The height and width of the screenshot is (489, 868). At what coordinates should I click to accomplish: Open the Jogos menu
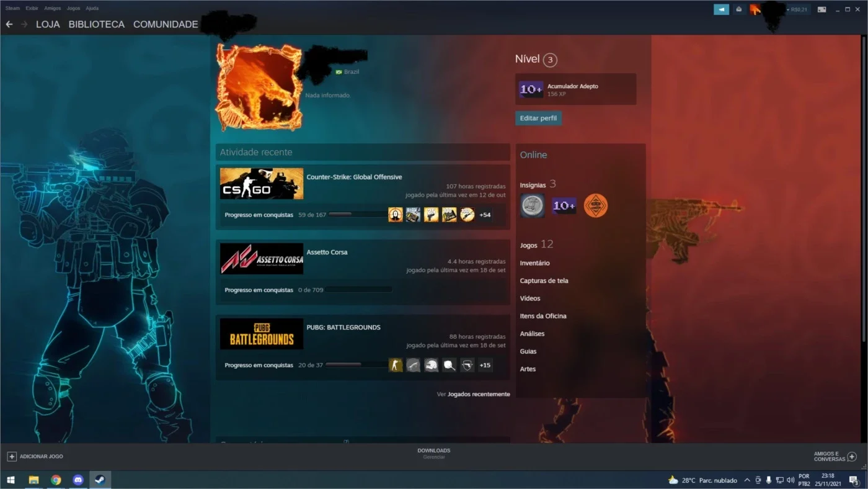click(x=73, y=8)
